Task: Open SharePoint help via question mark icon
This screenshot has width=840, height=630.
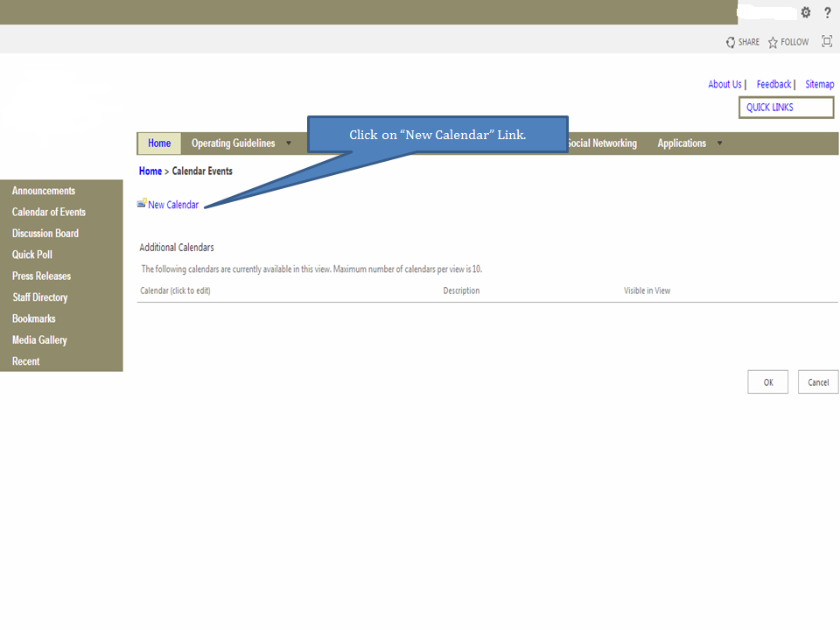Action: click(x=827, y=12)
